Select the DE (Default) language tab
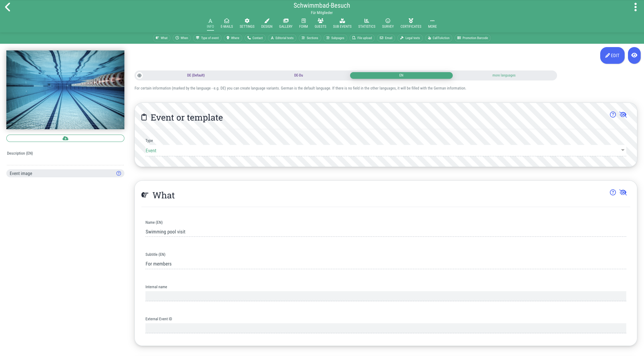Image resolution: width=644 pixels, height=356 pixels. coord(196,75)
